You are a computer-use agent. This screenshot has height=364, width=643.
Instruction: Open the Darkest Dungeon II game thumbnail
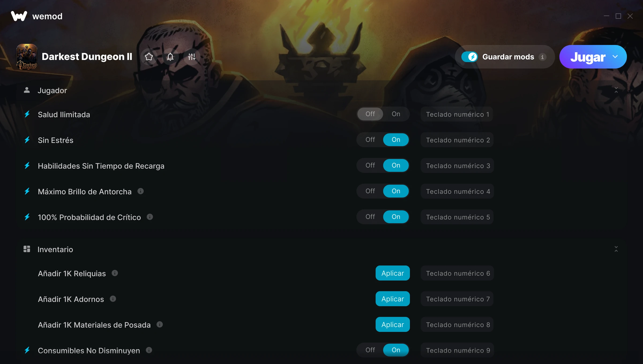pyautogui.click(x=27, y=57)
